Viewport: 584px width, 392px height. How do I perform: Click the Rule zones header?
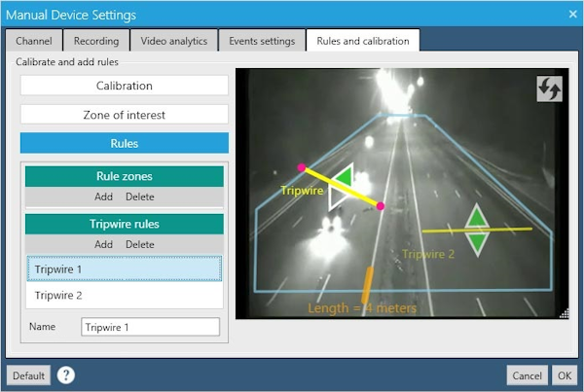click(125, 176)
